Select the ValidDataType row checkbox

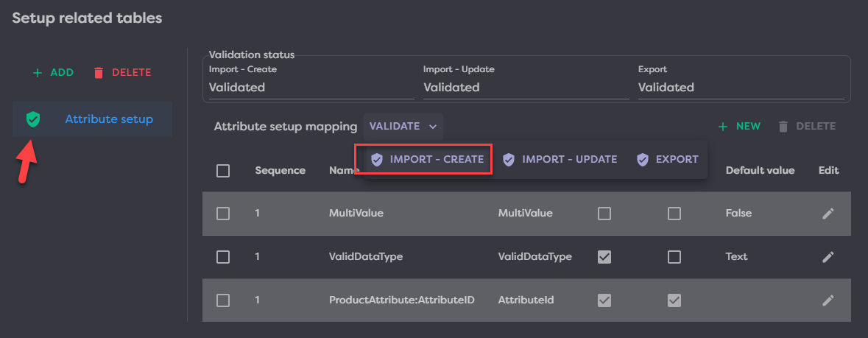(223, 257)
